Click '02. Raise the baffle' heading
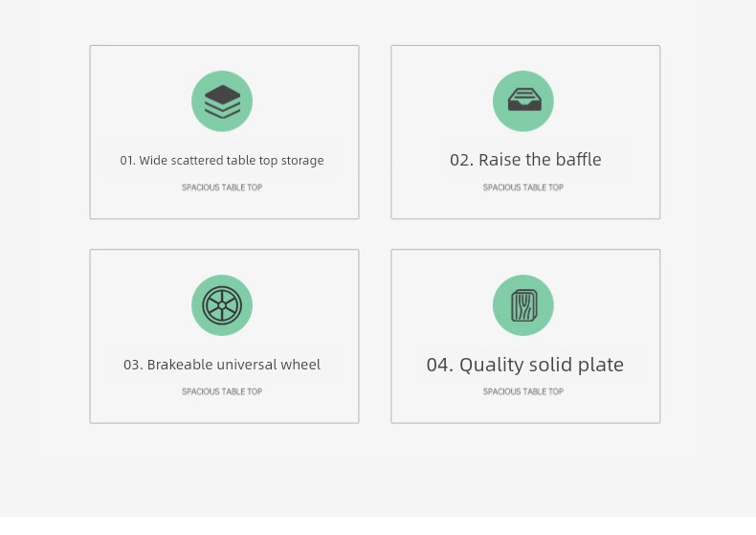Viewport: 756px width, 535px height. coord(525,160)
